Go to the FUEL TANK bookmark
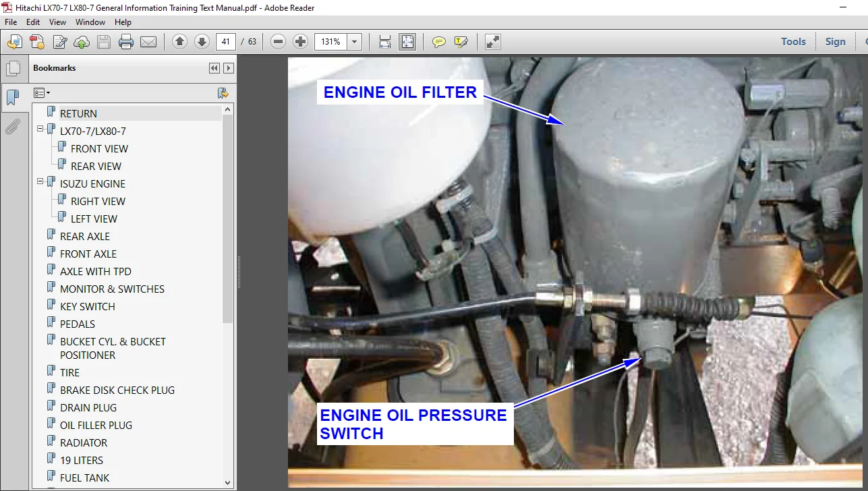 coord(85,478)
